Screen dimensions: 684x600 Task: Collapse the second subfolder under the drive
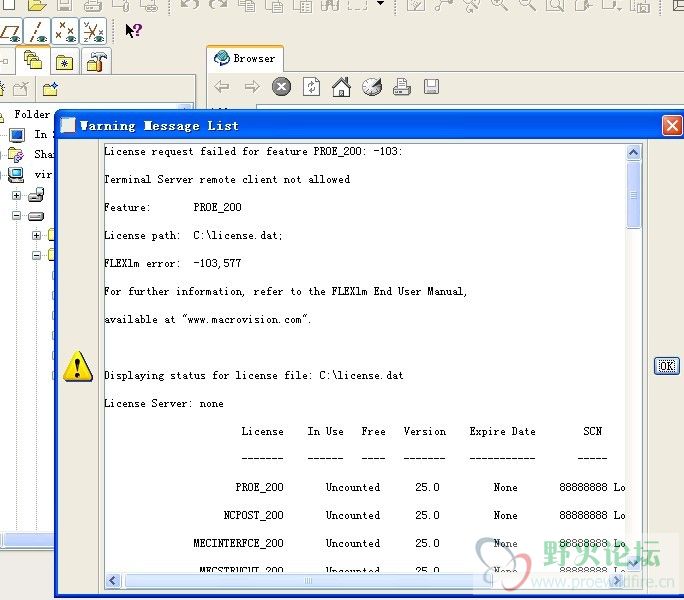(36, 255)
